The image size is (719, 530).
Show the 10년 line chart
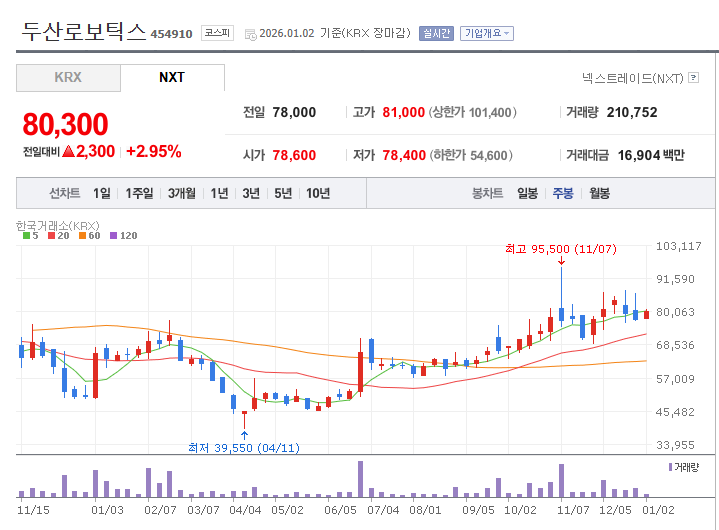(318, 193)
